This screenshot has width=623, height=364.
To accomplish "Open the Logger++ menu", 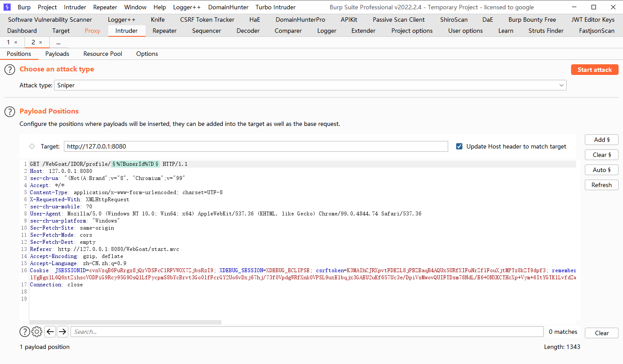I will pos(187,7).
